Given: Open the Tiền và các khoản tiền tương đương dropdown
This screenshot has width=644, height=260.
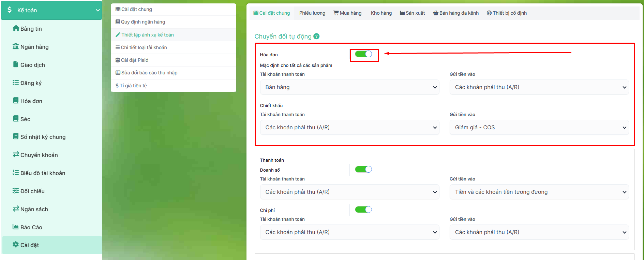Looking at the screenshot, I should click(539, 192).
